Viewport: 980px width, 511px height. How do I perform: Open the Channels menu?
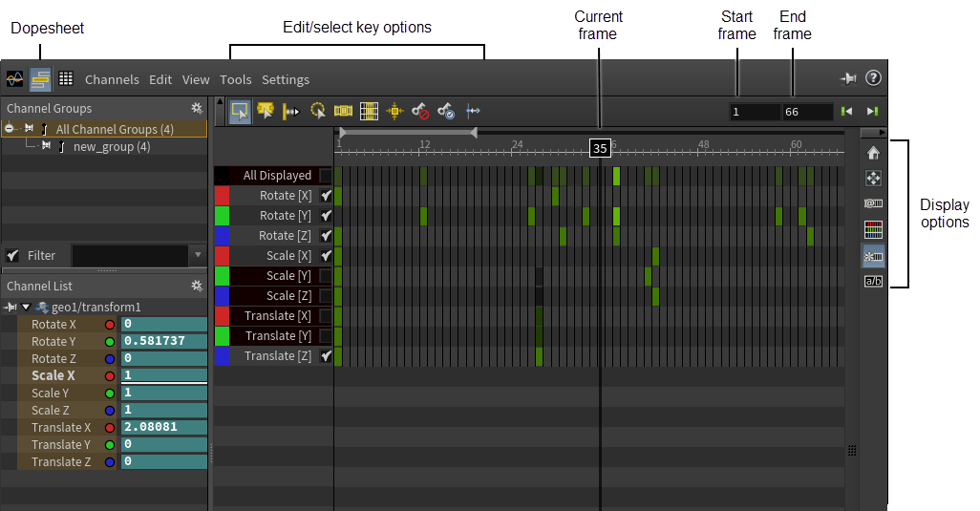(112, 80)
